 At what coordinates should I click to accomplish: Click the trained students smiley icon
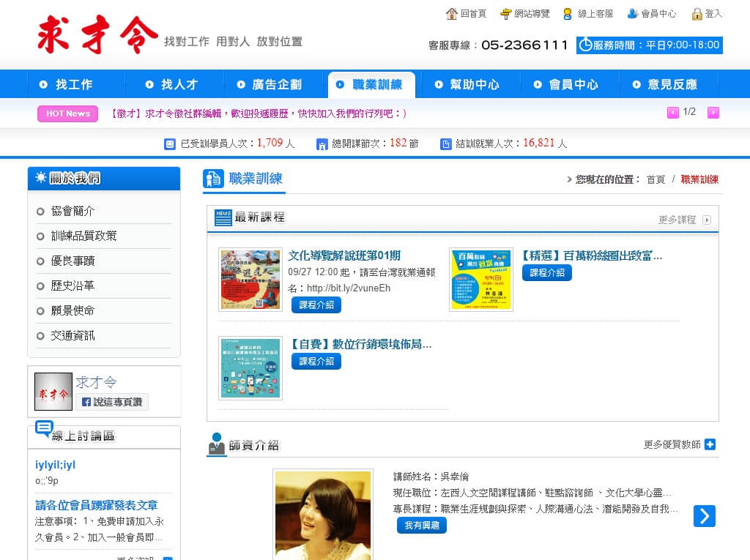(170, 144)
